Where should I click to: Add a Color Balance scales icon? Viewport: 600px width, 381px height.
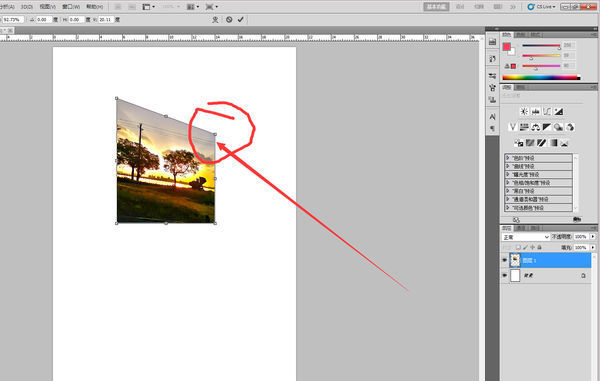tap(536, 127)
